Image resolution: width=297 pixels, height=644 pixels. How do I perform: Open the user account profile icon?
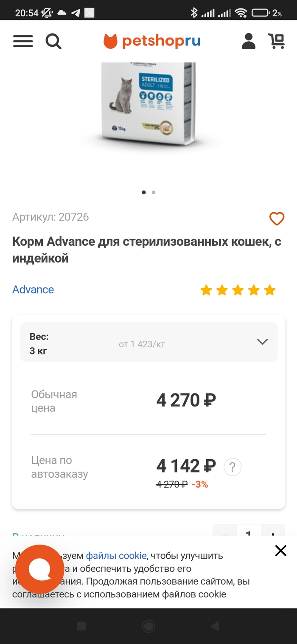click(249, 41)
